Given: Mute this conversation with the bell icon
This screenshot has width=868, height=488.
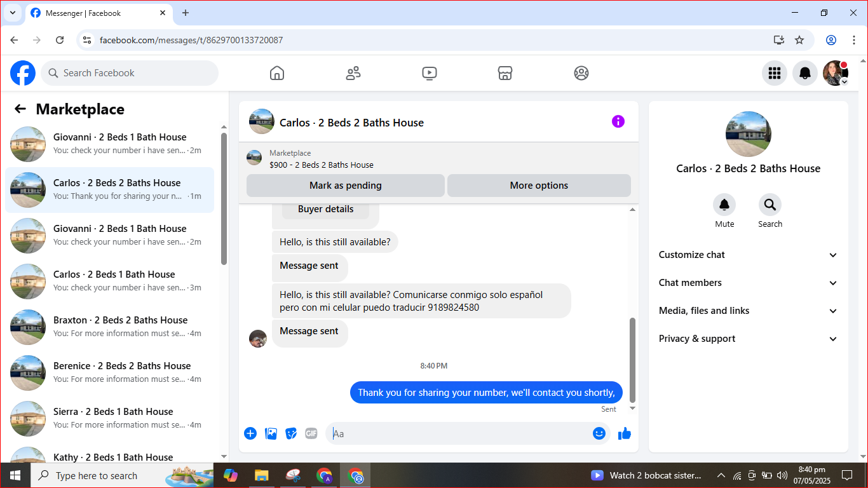Looking at the screenshot, I should 724,205.
